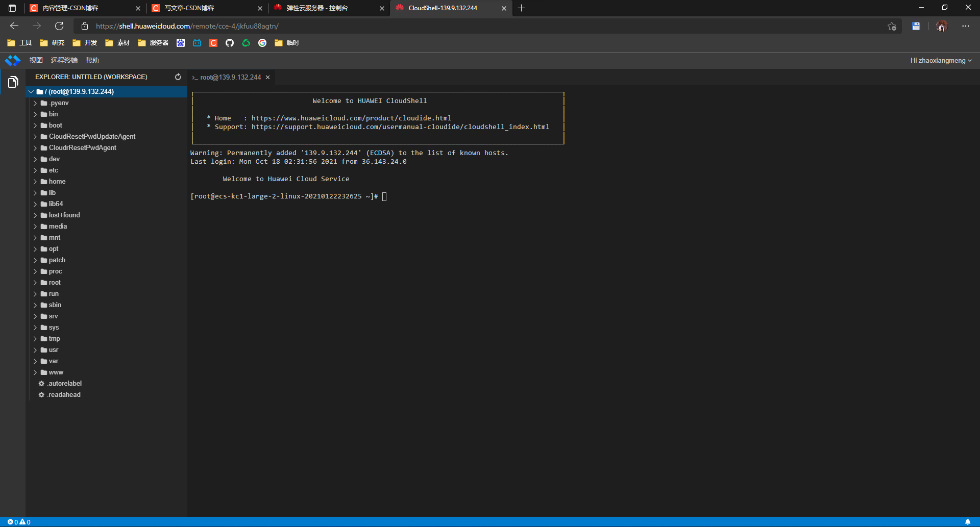Refresh the Explorer workspace
Viewport: 980px width, 527px height.
pyautogui.click(x=178, y=77)
